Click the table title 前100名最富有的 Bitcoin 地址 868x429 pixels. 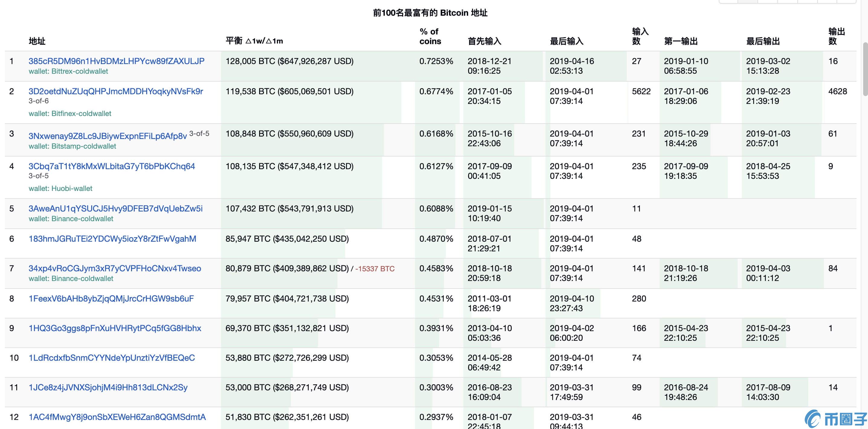click(x=430, y=13)
